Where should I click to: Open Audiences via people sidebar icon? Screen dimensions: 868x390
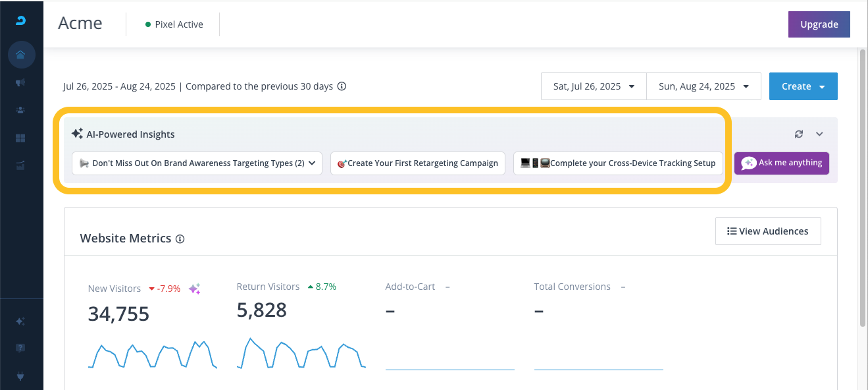(x=21, y=111)
